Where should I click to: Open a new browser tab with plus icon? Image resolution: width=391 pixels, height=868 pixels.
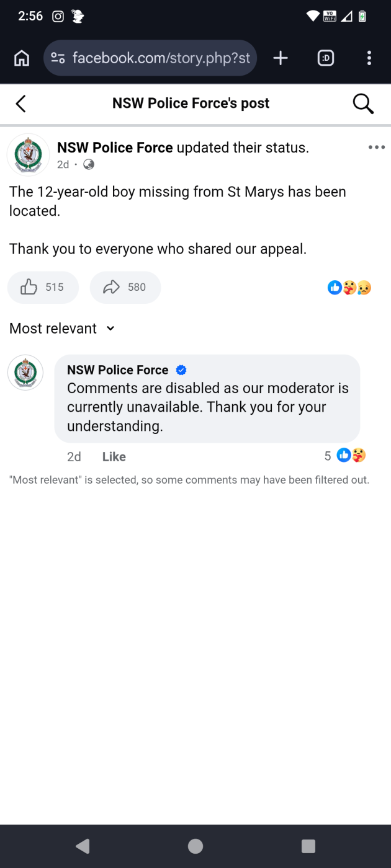click(281, 58)
